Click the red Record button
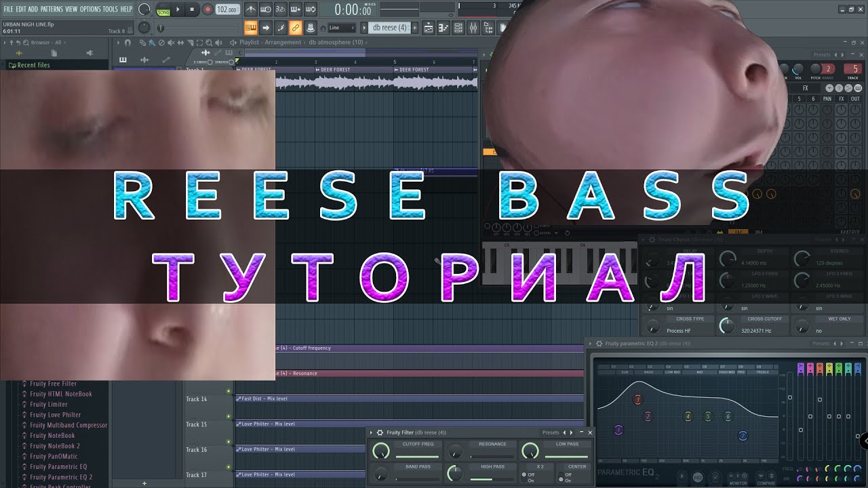The height and width of the screenshot is (488, 868). click(208, 9)
